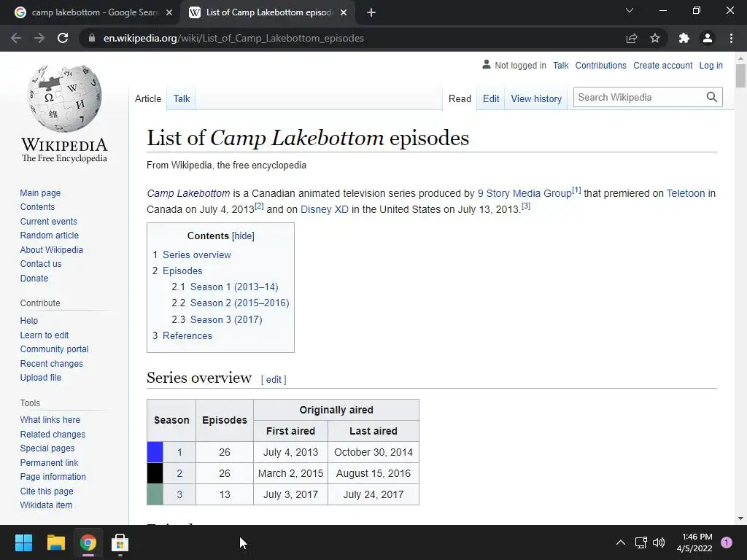Edit the Series overview section
The height and width of the screenshot is (560, 747).
[x=274, y=379]
